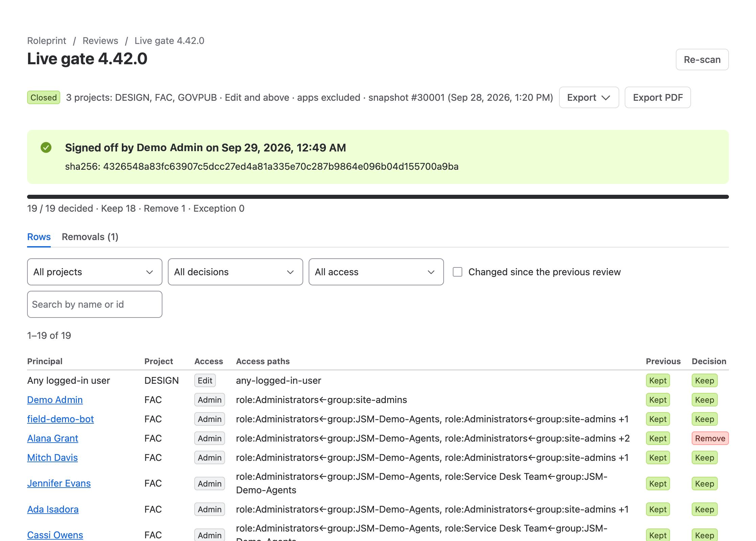Click the Admin badge in Mitch Davis row
756x541 pixels.
coord(209,457)
